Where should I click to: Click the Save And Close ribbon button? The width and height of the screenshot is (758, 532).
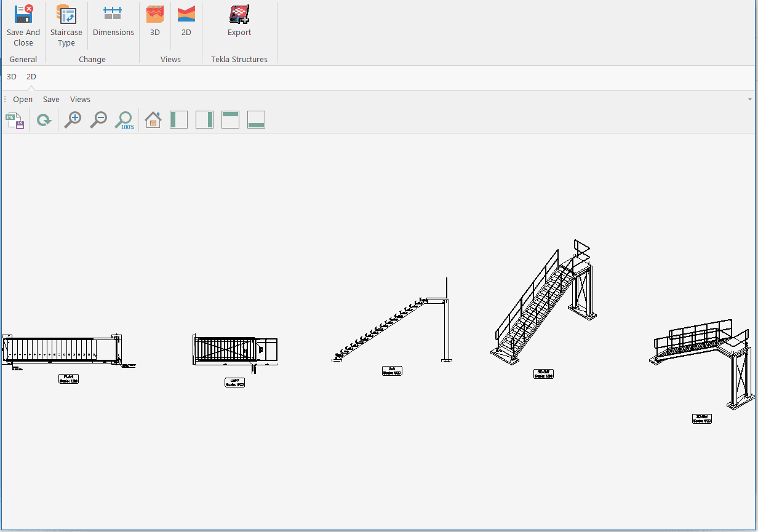click(23, 25)
